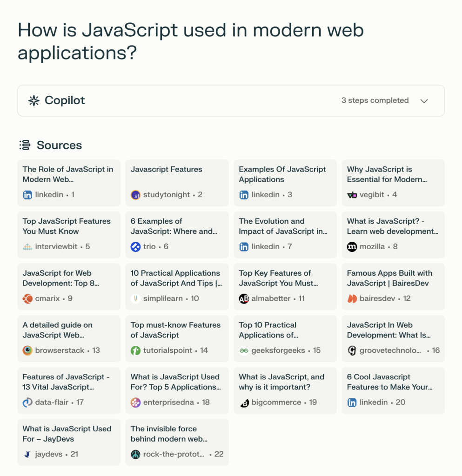
Task: Open 'Famous Apps Built with JavaScript' source card
Action: [393, 286]
